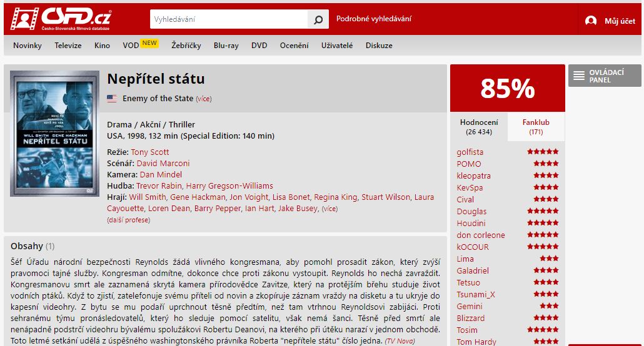Screen dimensions: 644x346
Task: Open user kOCOUR's profile
Action: tap(473, 247)
